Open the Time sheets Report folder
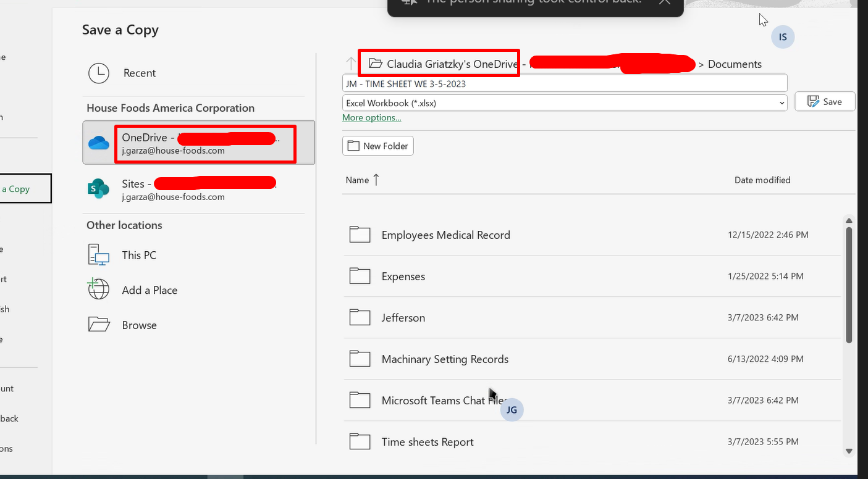The image size is (868, 479). coord(428,441)
